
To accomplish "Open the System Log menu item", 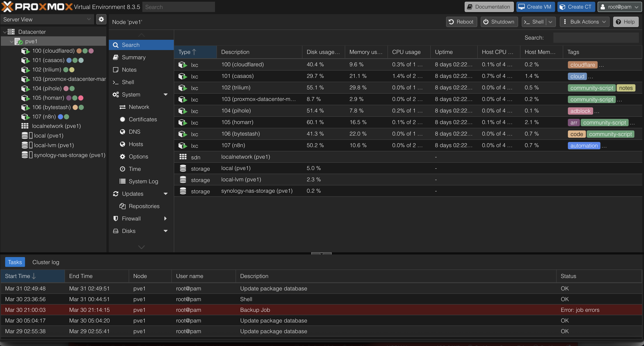I will tap(141, 181).
